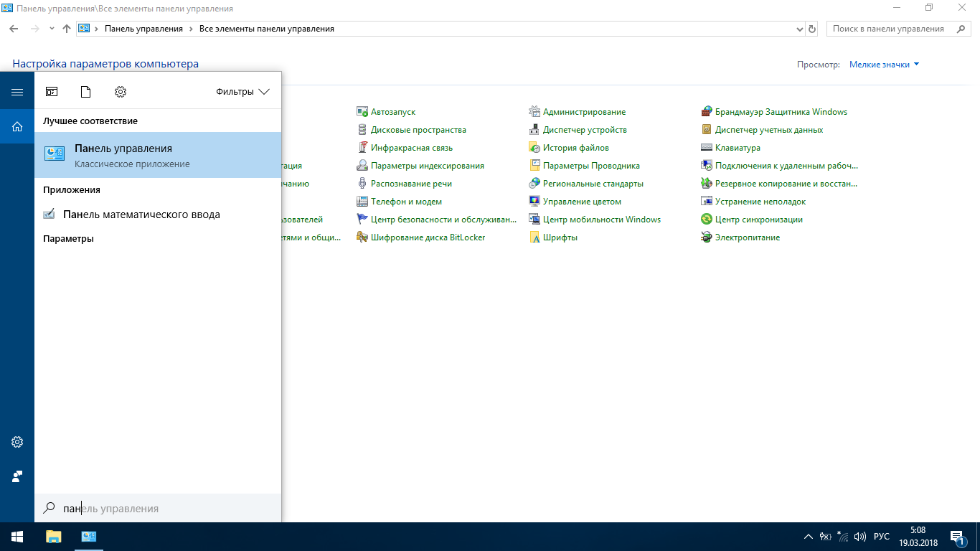Show hidden system tray icons
980x551 pixels.
tap(809, 537)
